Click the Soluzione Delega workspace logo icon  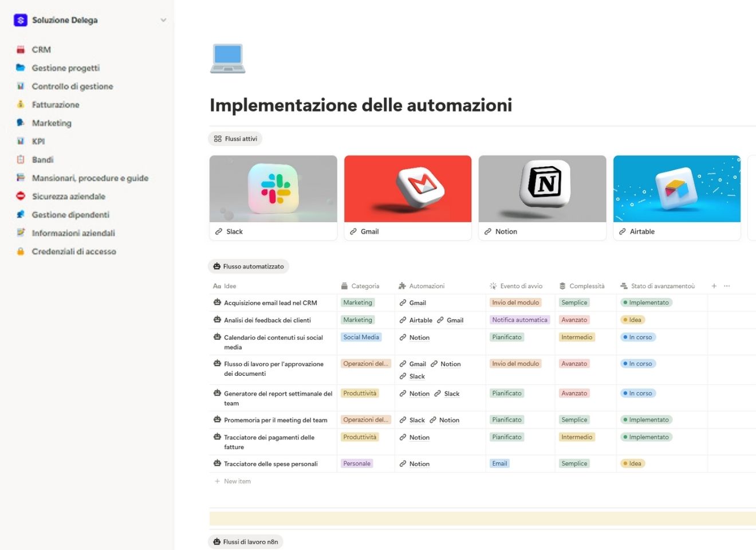(20, 19)
